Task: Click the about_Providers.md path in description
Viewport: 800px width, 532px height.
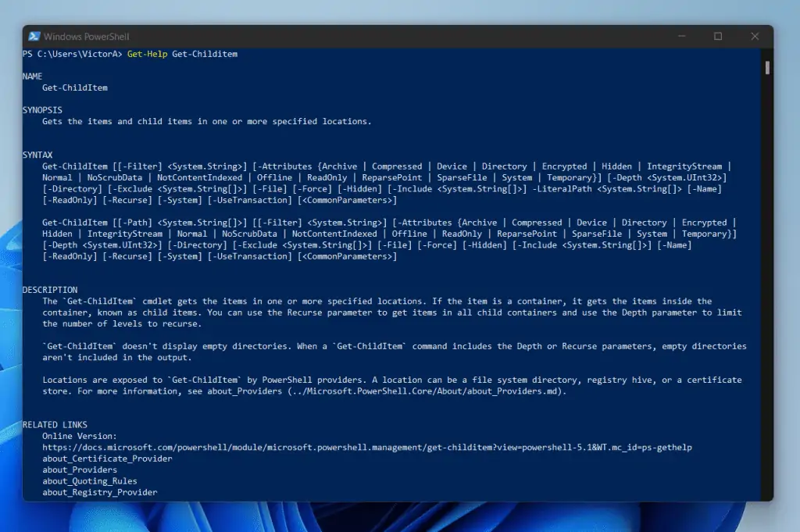Action: click(427, 391)
